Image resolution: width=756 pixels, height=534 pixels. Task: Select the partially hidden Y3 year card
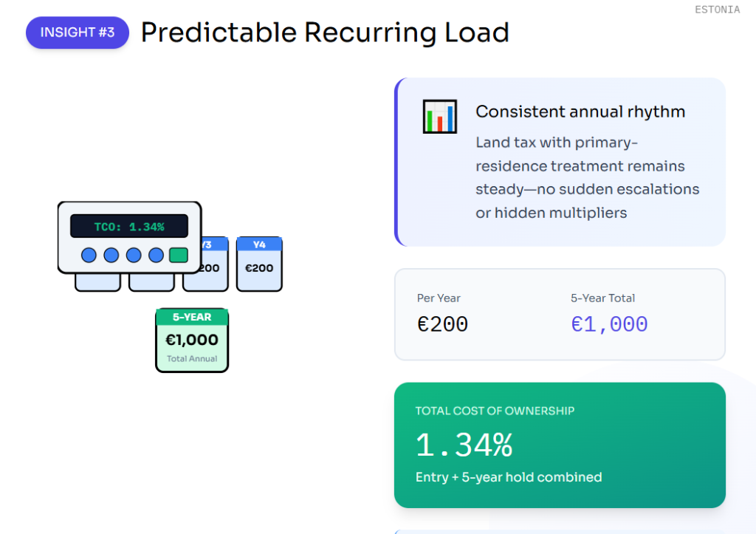click(x=211, y=277)
